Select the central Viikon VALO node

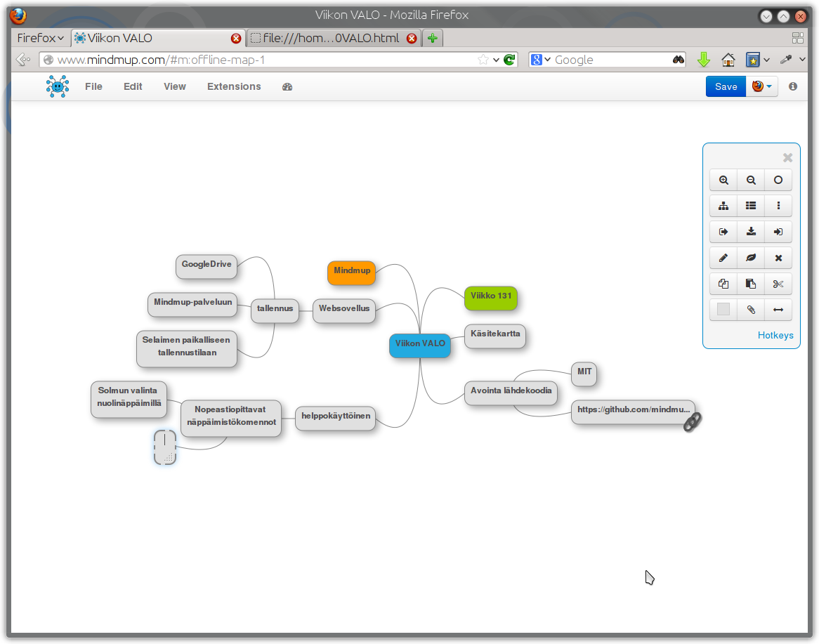[420, 346]
